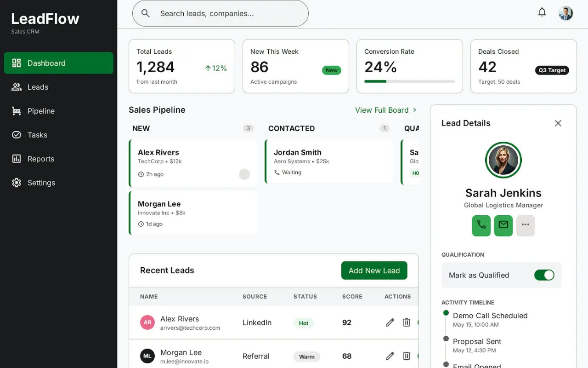Click the NEW column count badge 3
588x368 pixels.
point(249,128)
